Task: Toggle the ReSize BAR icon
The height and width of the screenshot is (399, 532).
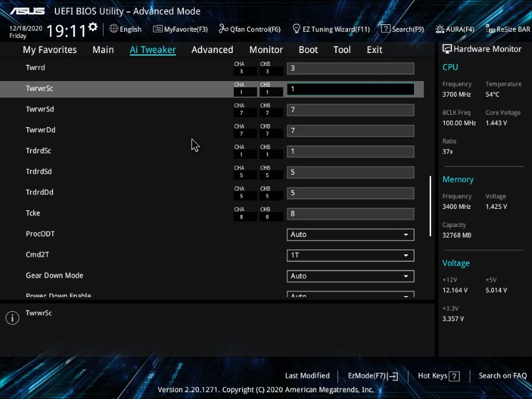Action: [490, 29]
